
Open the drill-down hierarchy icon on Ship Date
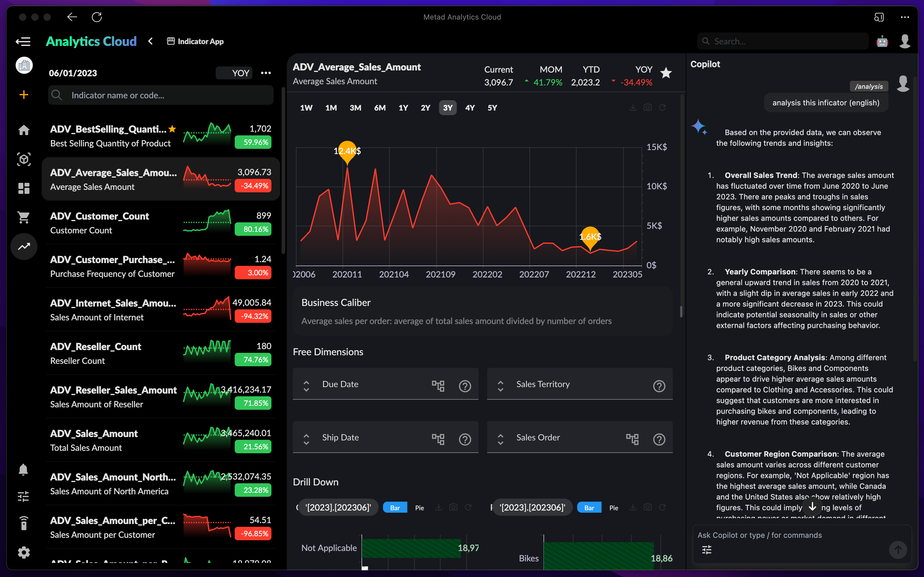point(438,439)
